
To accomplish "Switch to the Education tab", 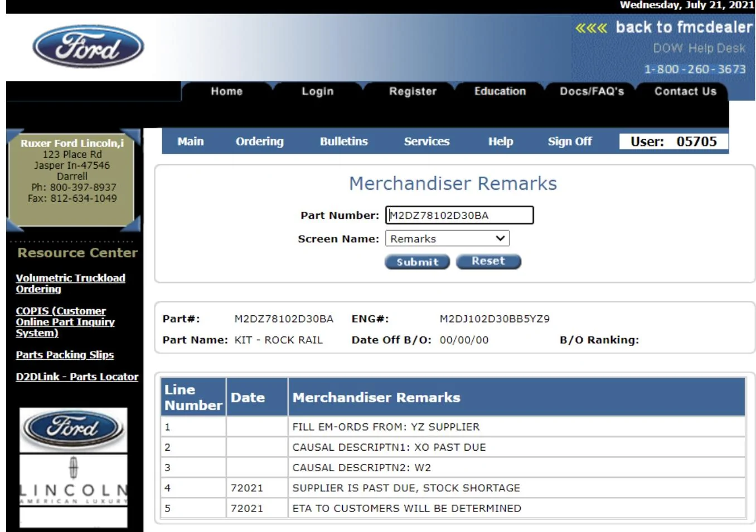I will [x=500, y=91].
